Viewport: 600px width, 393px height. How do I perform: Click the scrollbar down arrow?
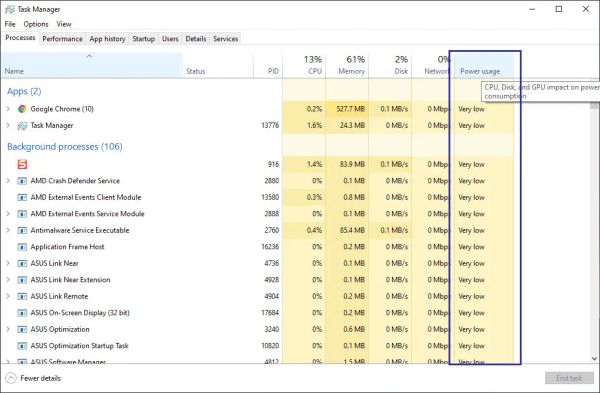(x=594, y=359)
